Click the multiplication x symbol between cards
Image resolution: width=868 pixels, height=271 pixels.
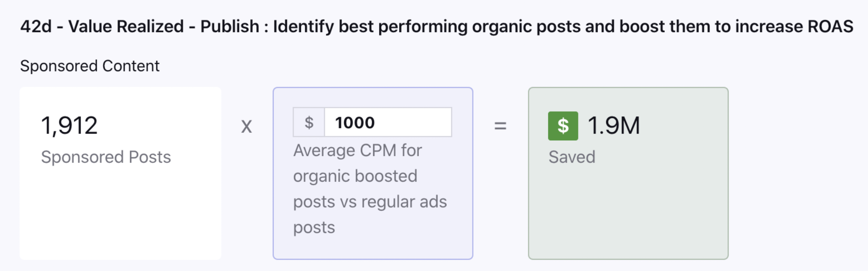click(247, 127)
